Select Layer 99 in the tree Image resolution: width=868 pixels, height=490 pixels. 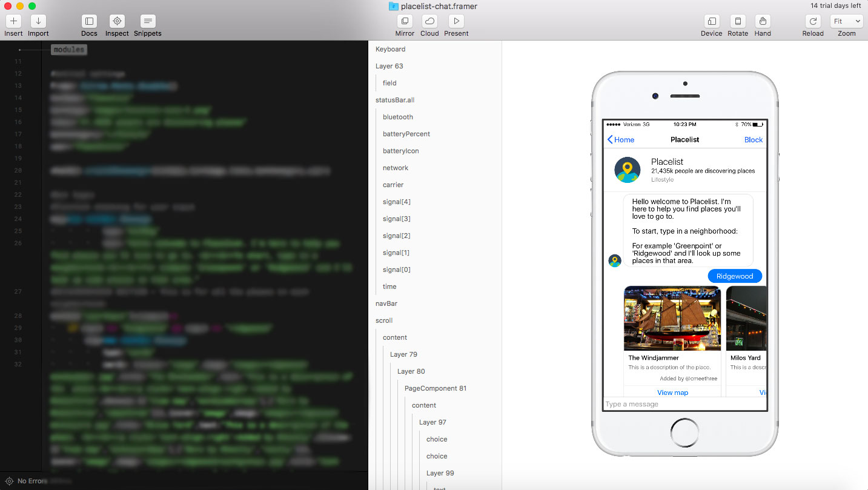pos(440,473)
